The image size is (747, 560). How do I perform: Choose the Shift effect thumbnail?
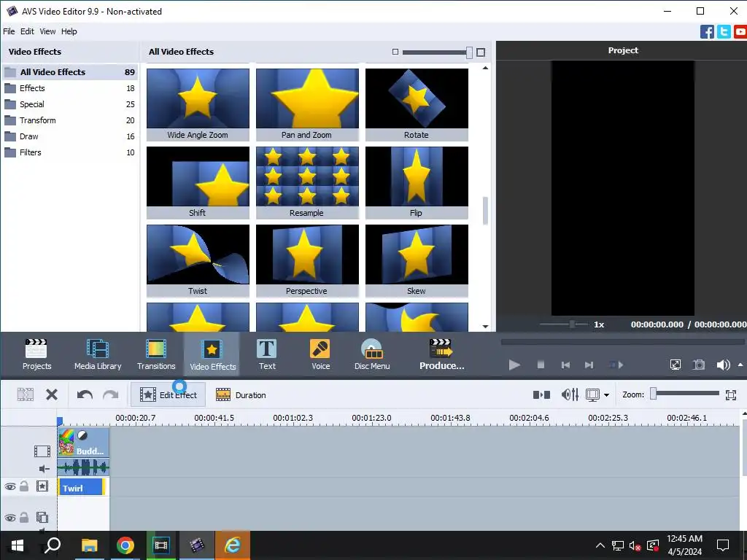(198, 182)
